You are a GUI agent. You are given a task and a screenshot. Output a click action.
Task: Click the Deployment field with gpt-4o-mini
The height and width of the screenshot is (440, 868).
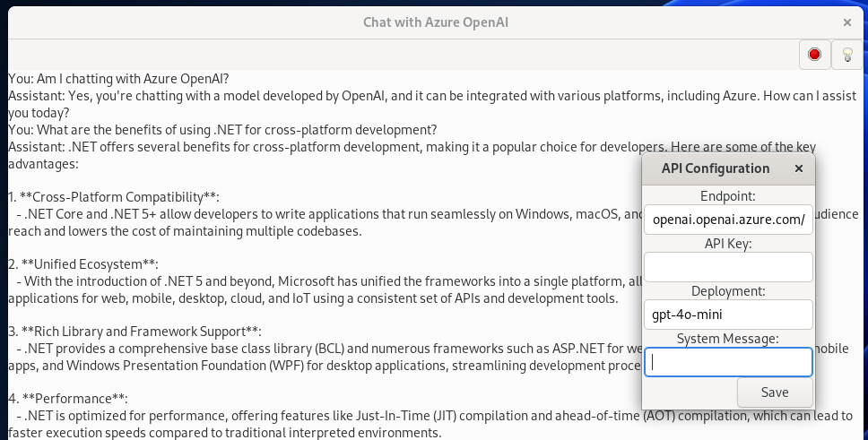[728, 315]
